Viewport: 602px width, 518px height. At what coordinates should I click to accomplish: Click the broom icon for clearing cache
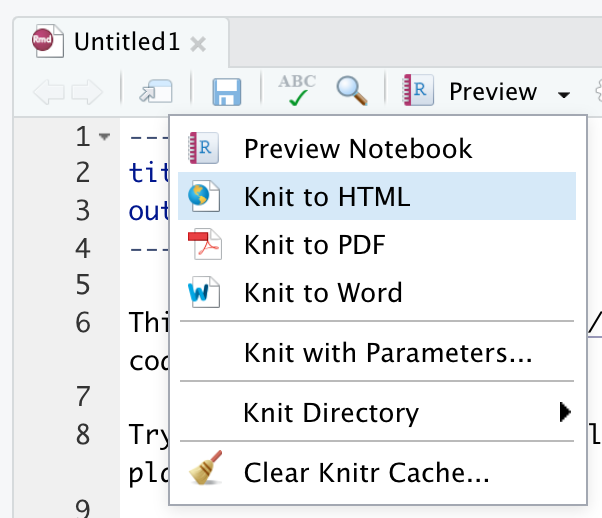pos(206,467)
